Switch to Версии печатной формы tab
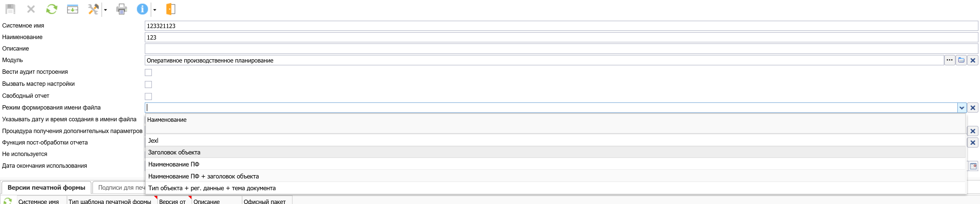 point(46,188)
